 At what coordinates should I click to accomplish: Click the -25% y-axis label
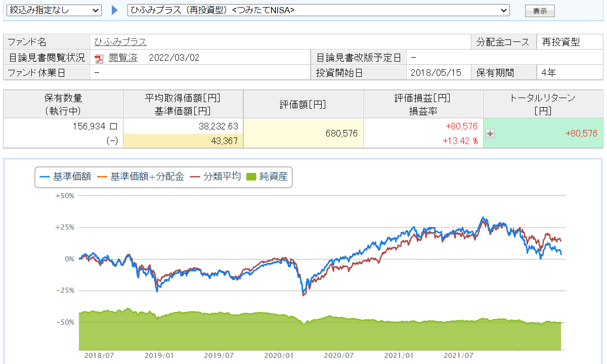point(66,291)
